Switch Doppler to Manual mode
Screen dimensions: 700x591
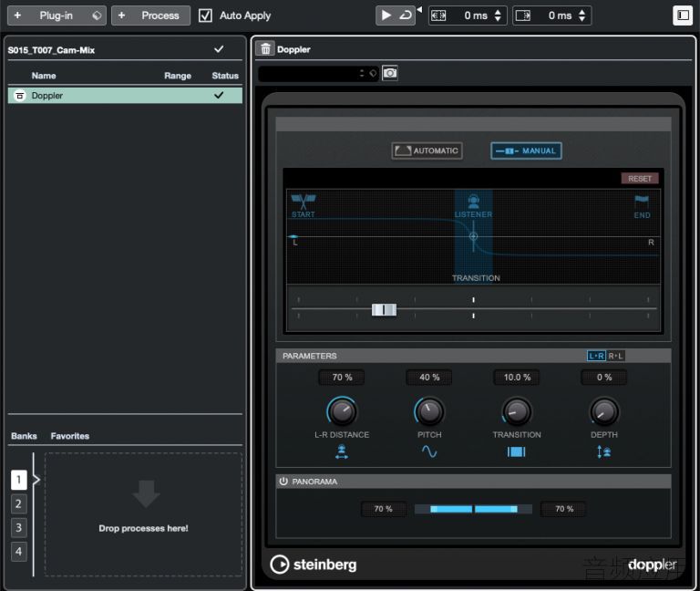click(x=526, y=150)
